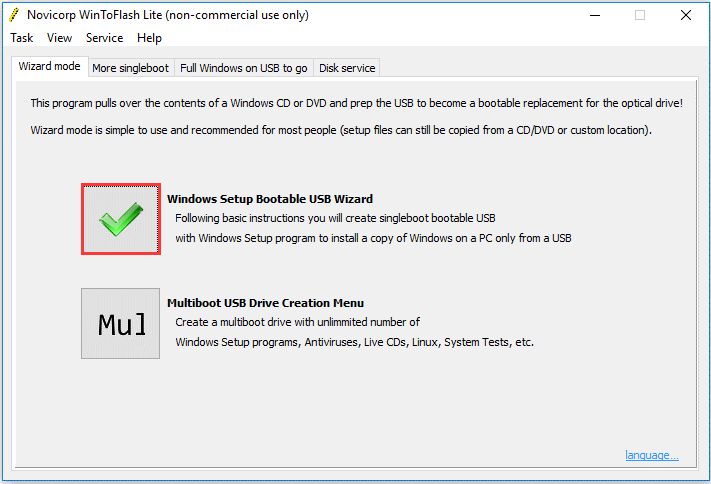The height and width of the screenshot is (484, 711).
Task: Minimize the WinToFlash window
Action: tap(595, 15)
